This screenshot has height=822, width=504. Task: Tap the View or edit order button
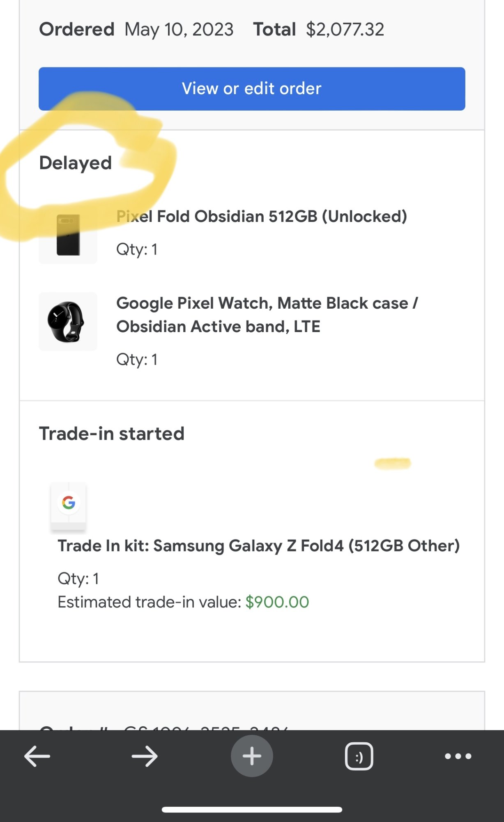pos(252,89)
